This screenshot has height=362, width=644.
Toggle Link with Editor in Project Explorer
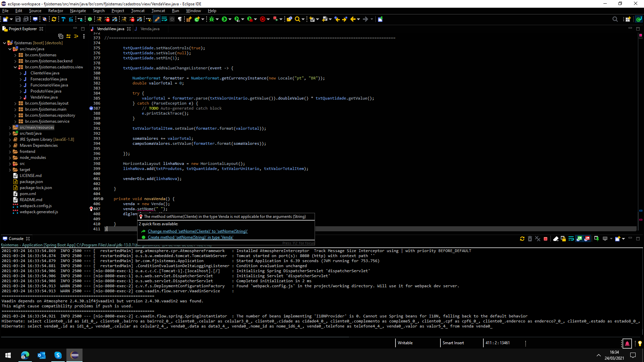[x=68, y=36]
